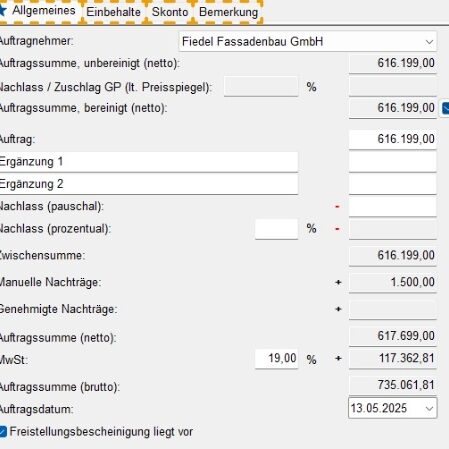Click the Genehmigte Nachträge value field

393,309
